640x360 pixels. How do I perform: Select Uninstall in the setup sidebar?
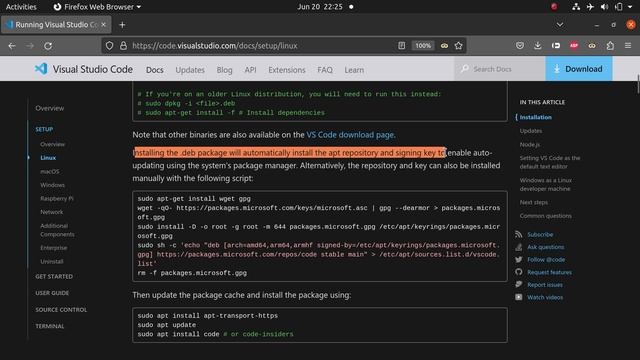coord(51,261)
